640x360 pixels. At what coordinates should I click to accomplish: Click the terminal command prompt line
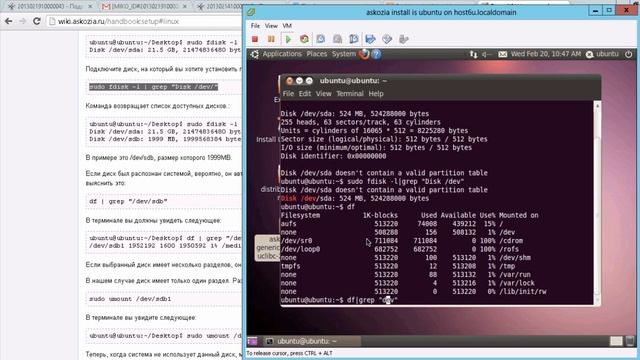pyautogui.click(x=339, y=300)
